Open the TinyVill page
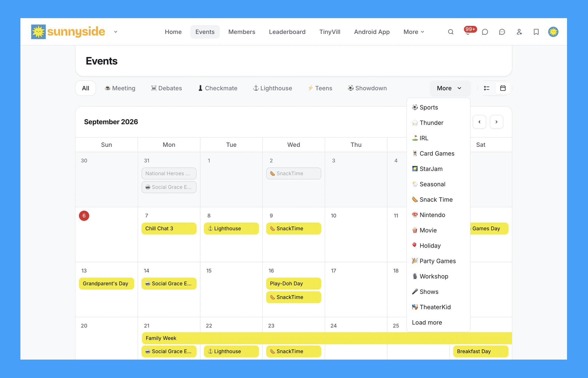 tap(330, 32)
